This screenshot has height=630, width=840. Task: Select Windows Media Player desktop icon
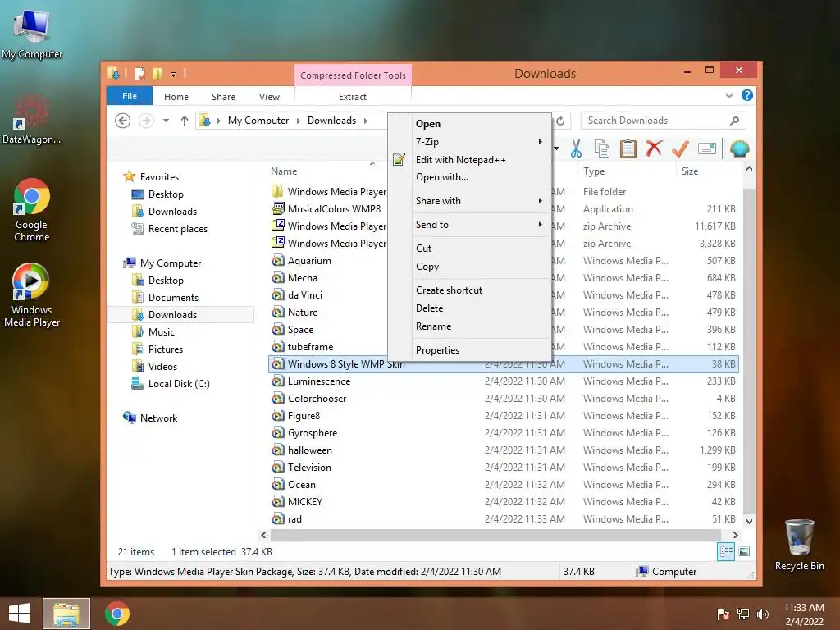pyautogui.click(x=32, y=295)
